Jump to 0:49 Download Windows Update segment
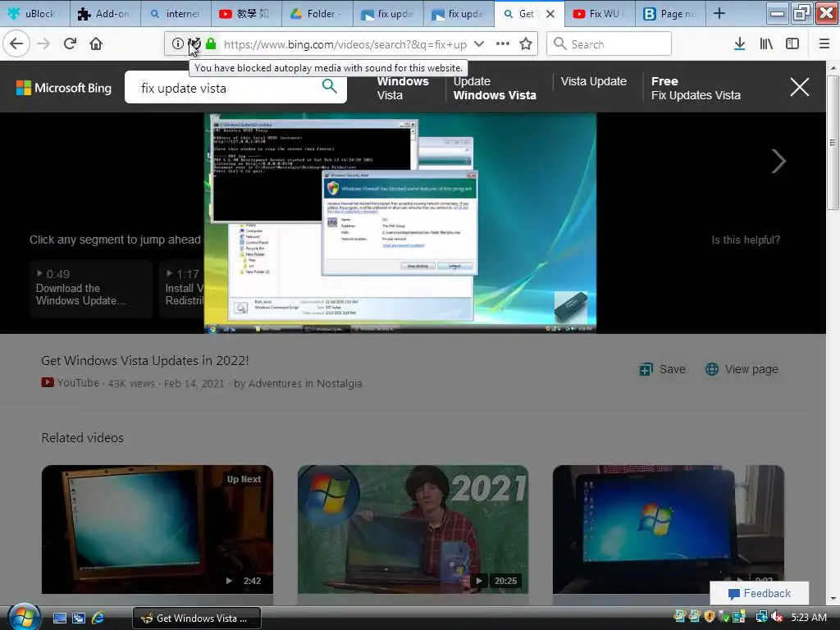Viewport: 840px width, 630px height. click(x=91, y=288)
